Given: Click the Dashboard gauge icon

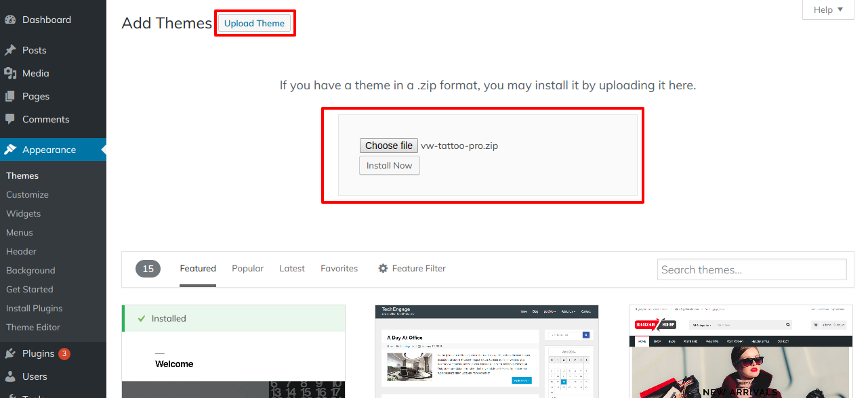Looking at the screenshot, I should 10,20.
